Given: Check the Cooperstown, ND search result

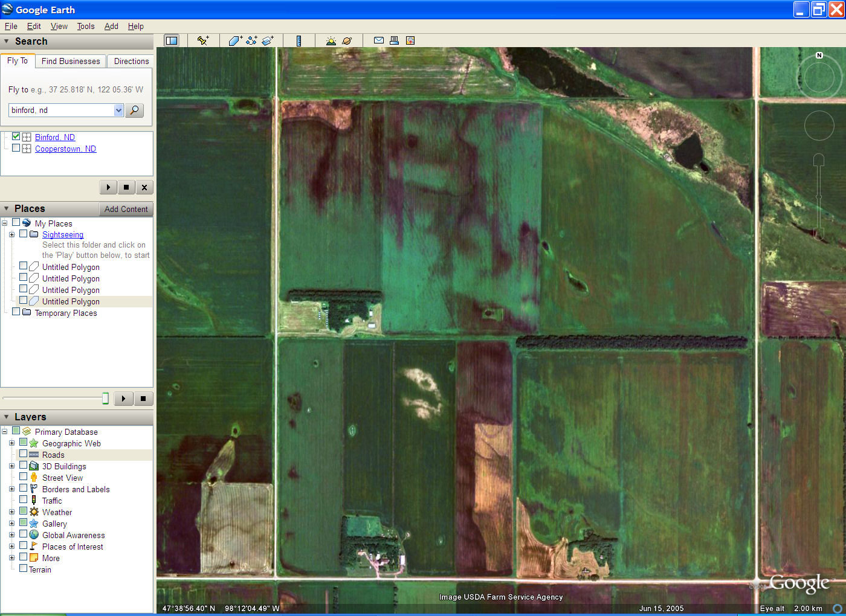Looking at the screenshot, I should point(16,148).
